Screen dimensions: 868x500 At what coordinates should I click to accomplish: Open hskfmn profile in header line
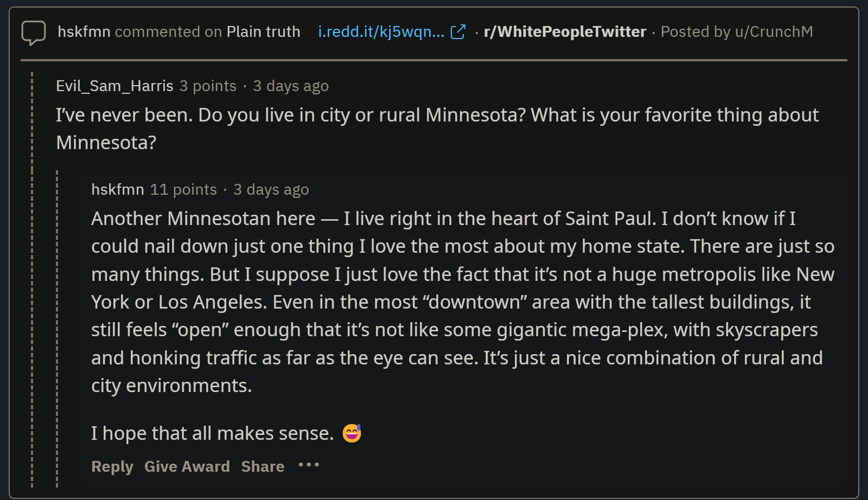coord(84,32)
